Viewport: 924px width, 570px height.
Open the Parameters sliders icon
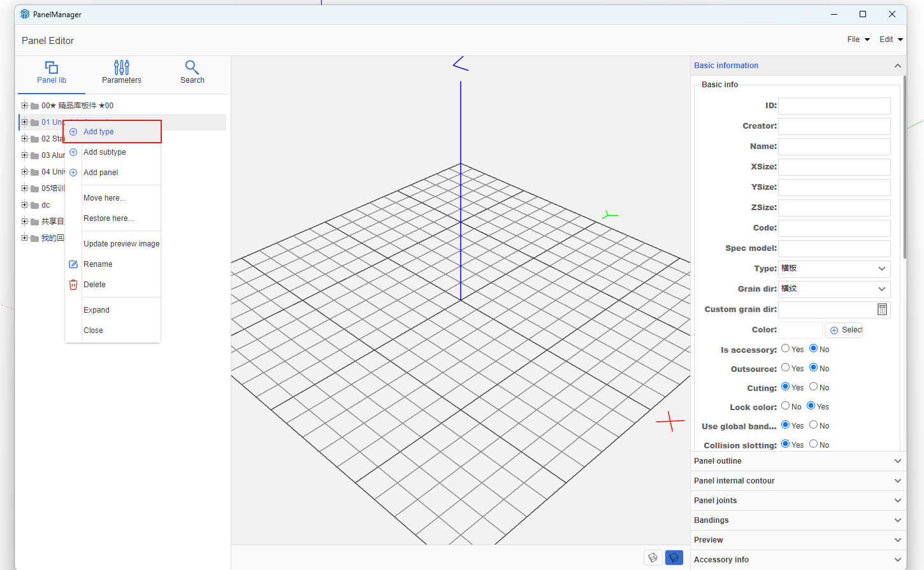[122, 68]
